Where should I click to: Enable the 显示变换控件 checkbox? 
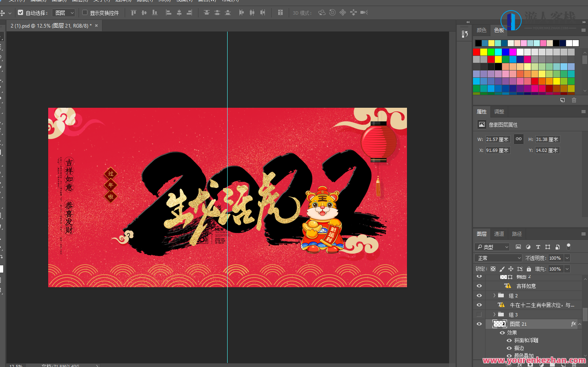85,13
